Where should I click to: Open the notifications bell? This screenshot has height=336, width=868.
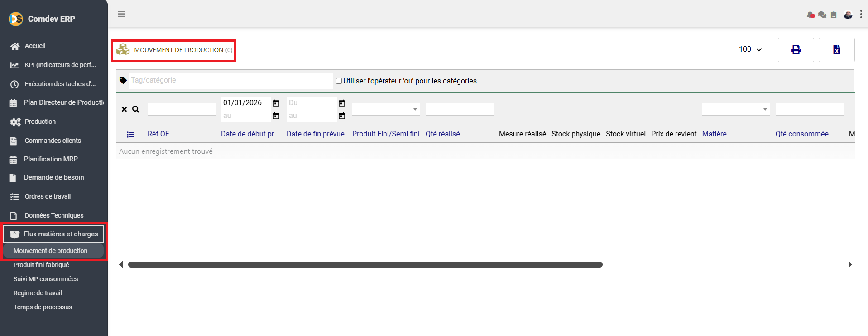[810, 15]
